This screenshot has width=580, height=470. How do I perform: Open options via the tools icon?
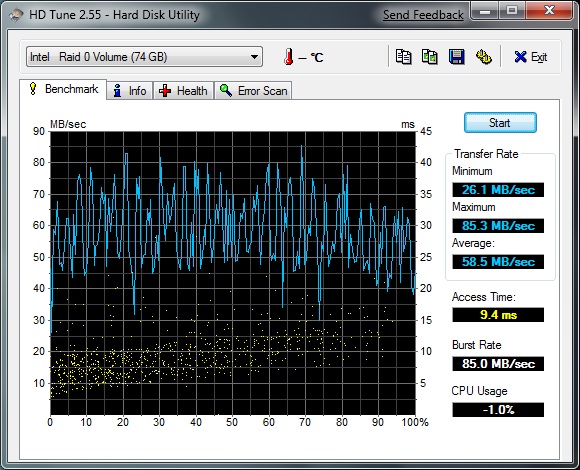click(x=483, y=57)
